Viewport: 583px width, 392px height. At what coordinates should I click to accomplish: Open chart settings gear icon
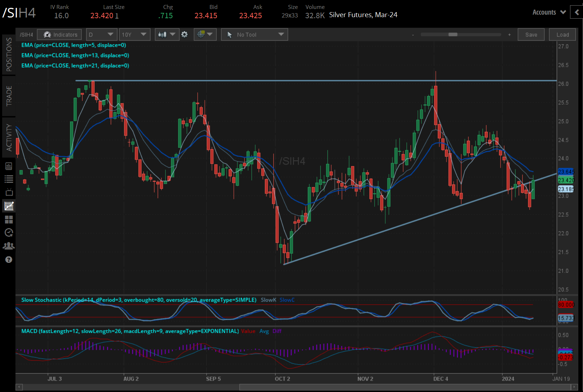click(184, 35)
